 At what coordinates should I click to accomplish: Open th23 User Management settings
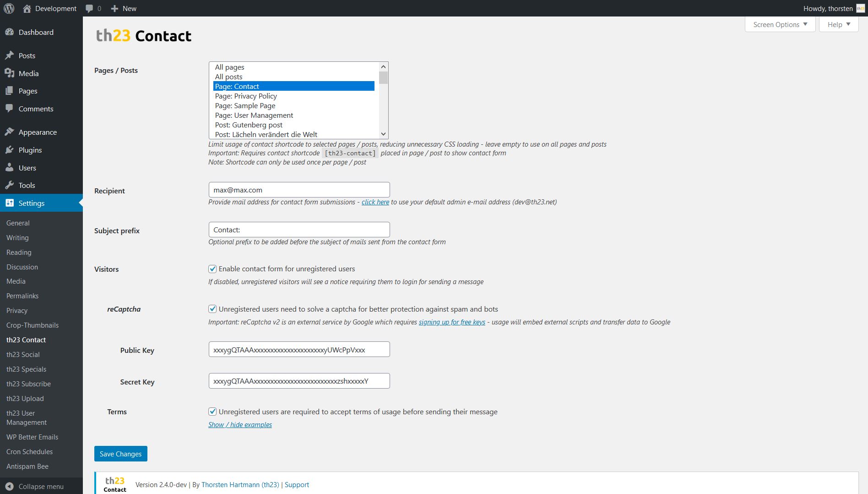point(27,418)
